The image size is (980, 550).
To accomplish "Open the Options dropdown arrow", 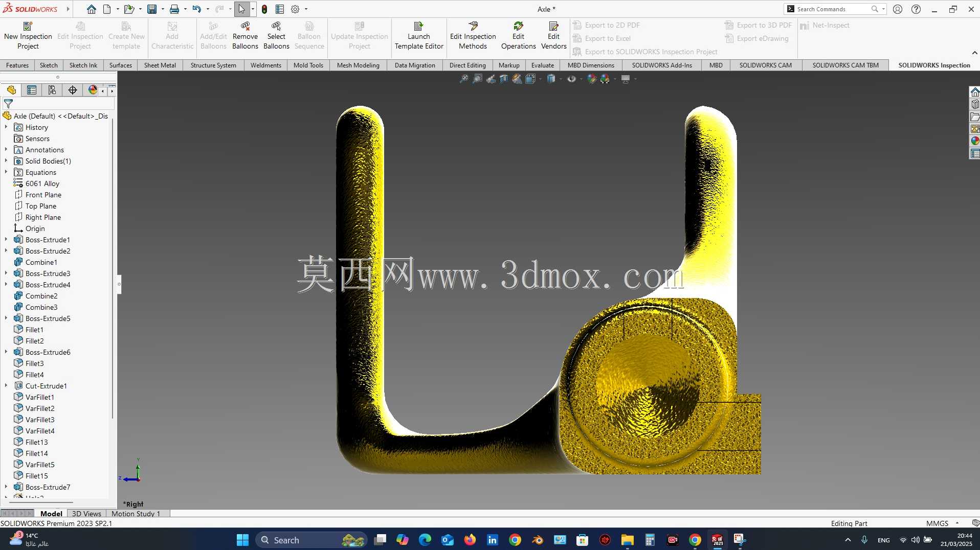I will pos(306,9).
